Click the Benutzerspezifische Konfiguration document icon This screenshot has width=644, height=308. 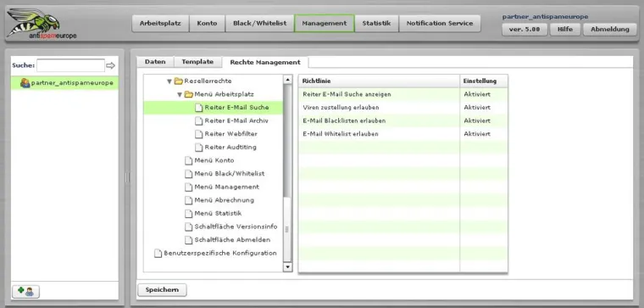pyautogui.click(x=158, y=254)
